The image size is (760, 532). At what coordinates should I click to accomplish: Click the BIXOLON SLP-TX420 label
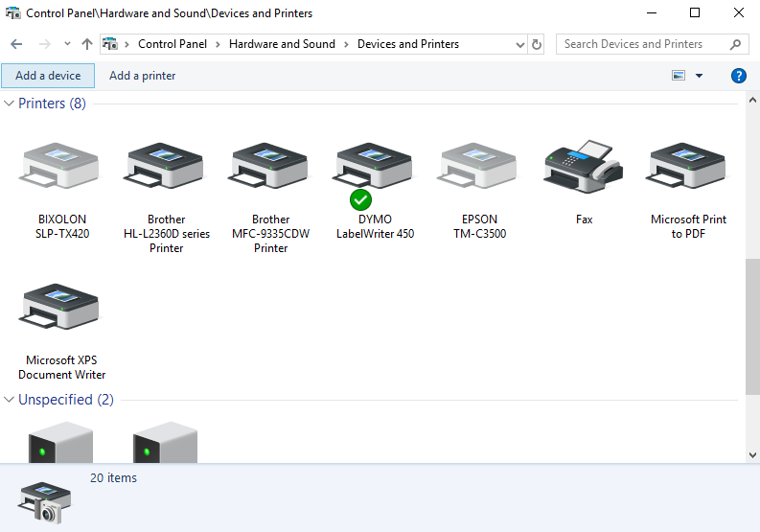[62, 226]
